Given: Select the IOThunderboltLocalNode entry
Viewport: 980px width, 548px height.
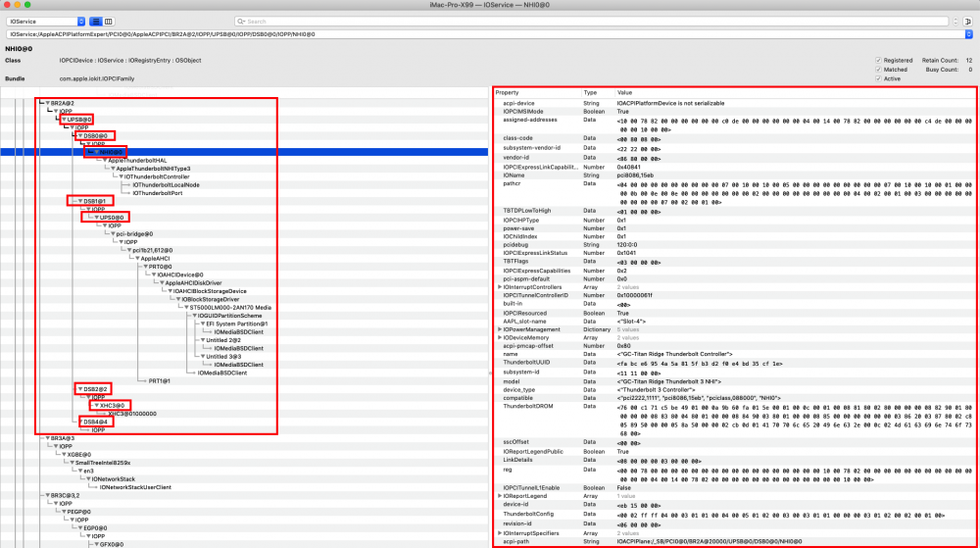Looking at the screenshot, I should click(166, 185).
